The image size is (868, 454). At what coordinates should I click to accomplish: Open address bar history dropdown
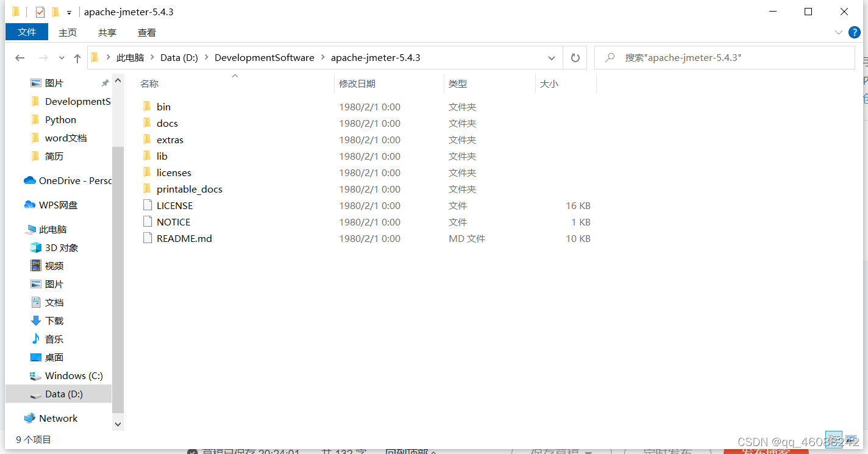pos(552,58)
